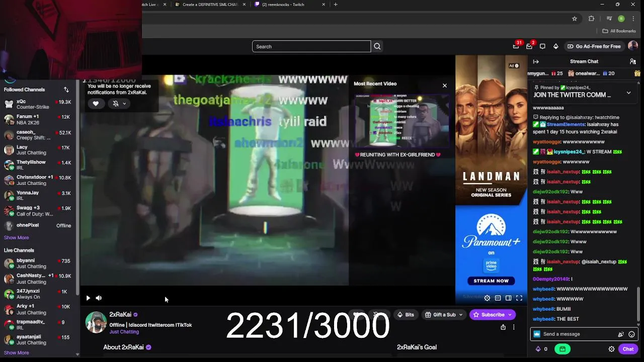Viewport: 644px width, 362px height.
Task: Click the left sidebar scrollbar down arrow
Action: [x=77, y=354]
